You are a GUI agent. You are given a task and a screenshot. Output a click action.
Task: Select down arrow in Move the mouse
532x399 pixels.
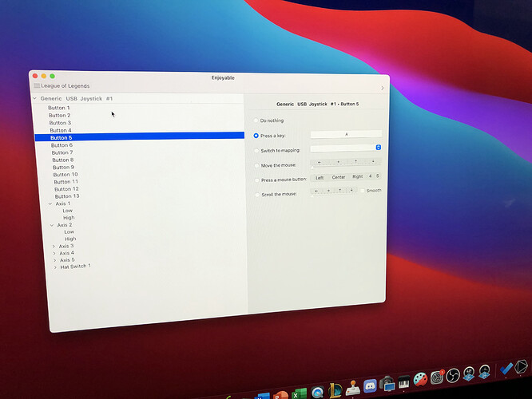point(373,161)
